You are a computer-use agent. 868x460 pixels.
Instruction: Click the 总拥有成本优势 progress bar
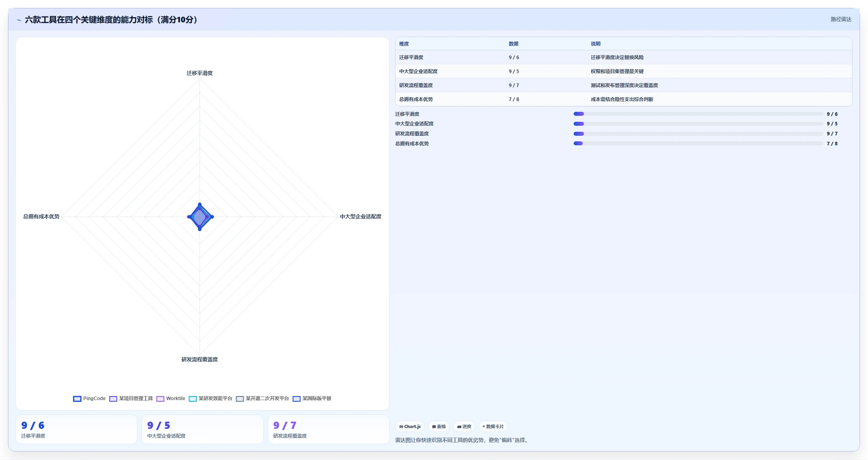click(x=698, y=143)
